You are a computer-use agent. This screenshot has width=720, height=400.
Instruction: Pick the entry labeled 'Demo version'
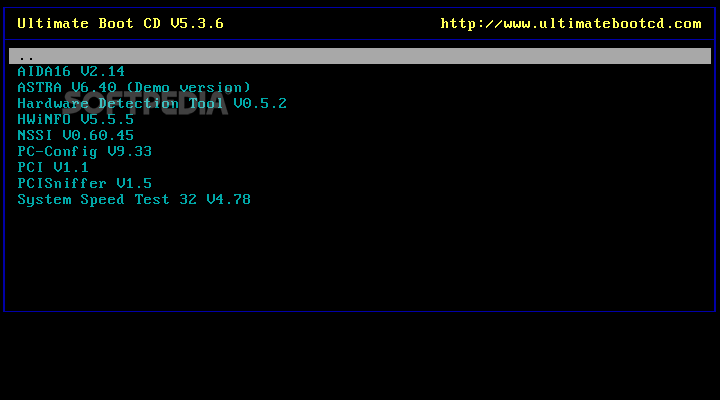134,87
